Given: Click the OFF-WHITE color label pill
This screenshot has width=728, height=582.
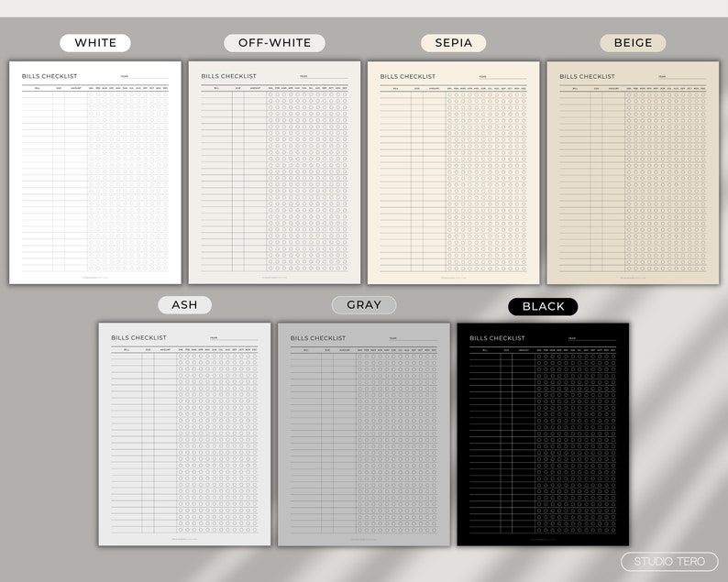Looking at the screenshot, I should [274, 43].
